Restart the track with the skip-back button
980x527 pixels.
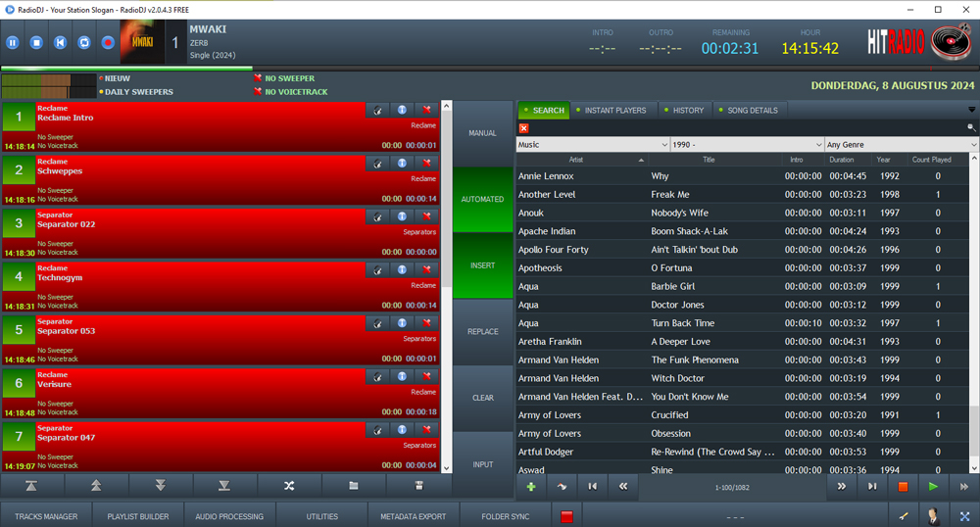click(x=60, y=42)
